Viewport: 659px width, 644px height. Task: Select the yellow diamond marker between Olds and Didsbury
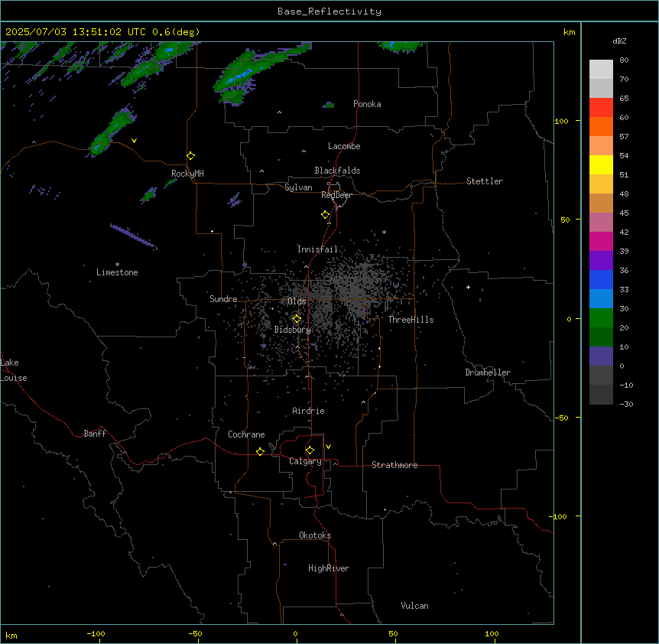click(x=297, y=319)
